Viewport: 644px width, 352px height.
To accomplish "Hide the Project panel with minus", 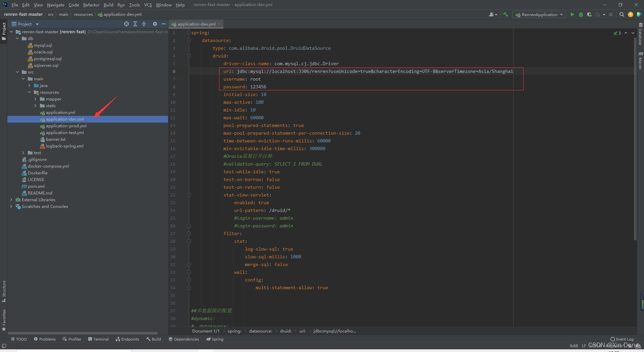I will click(x=164, y=24).
